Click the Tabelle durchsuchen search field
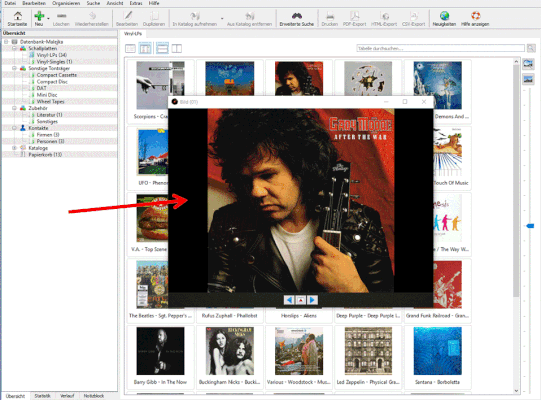This screenshot has width=541, height=400. 440,48
